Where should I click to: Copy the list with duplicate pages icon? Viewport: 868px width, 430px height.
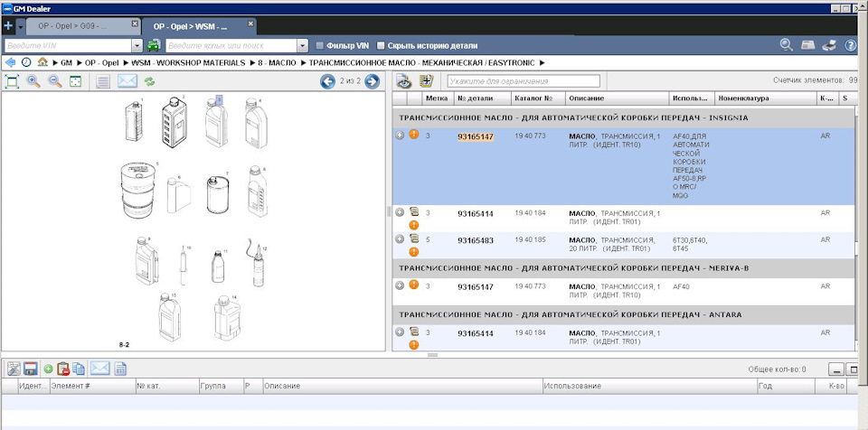pyautogui.click(x=79, y=369)
